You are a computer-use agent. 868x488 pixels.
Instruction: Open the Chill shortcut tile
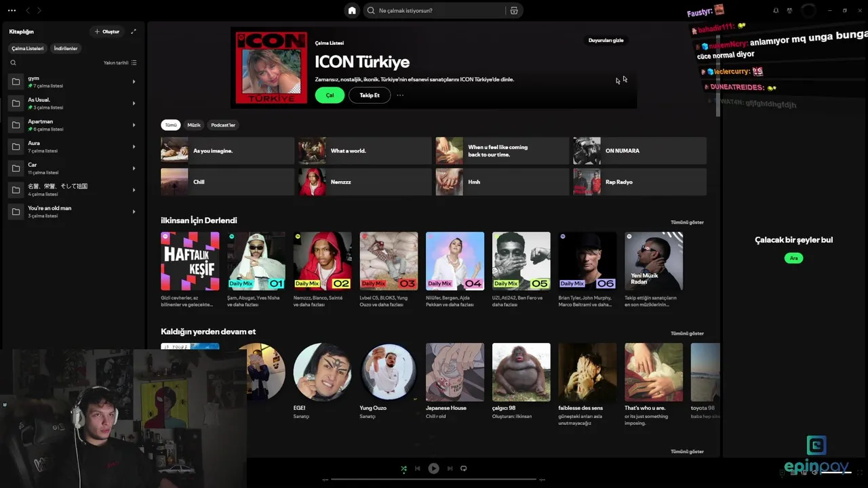[227, 182]
